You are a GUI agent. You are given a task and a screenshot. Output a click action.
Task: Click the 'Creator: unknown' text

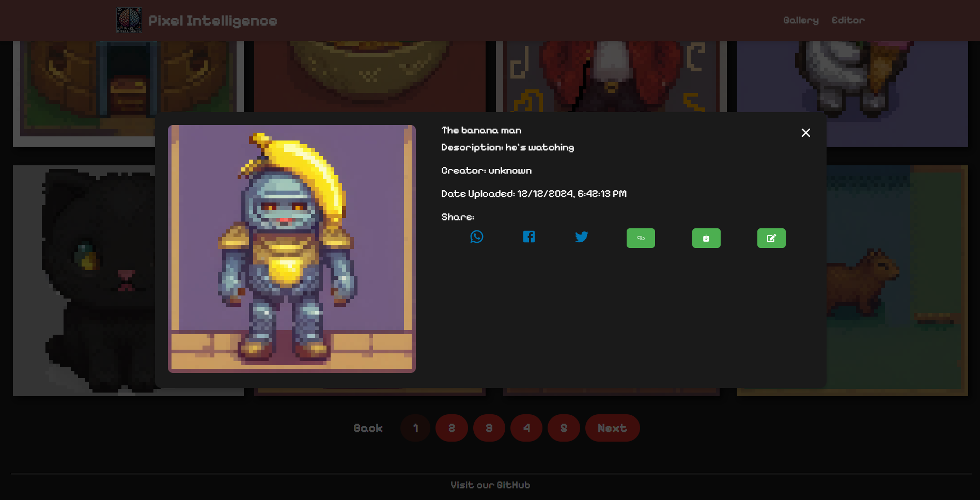[487, 170]
